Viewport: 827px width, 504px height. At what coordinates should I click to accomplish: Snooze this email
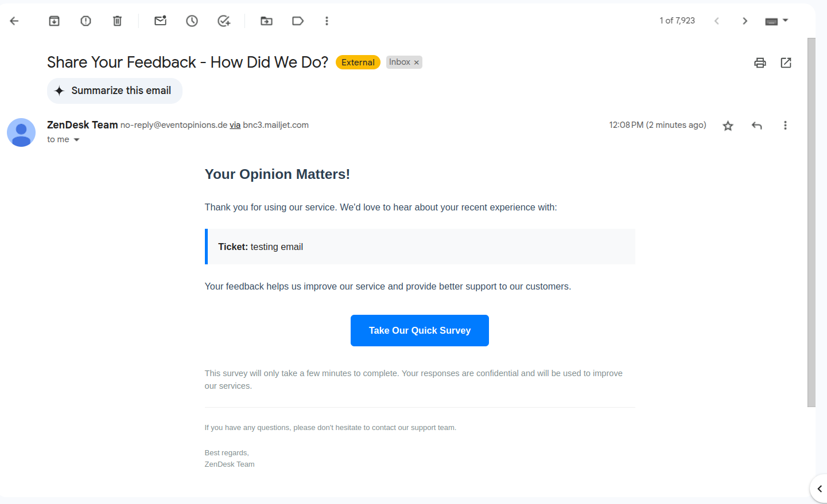tap(192, 21)
